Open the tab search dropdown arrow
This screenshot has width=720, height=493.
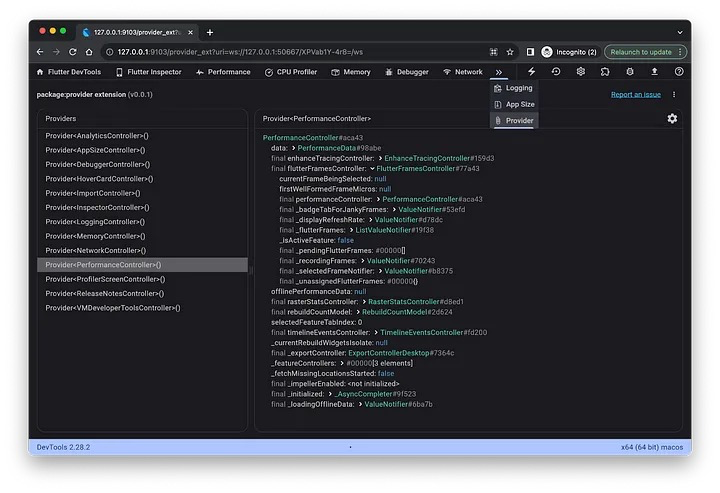point(680,32)
